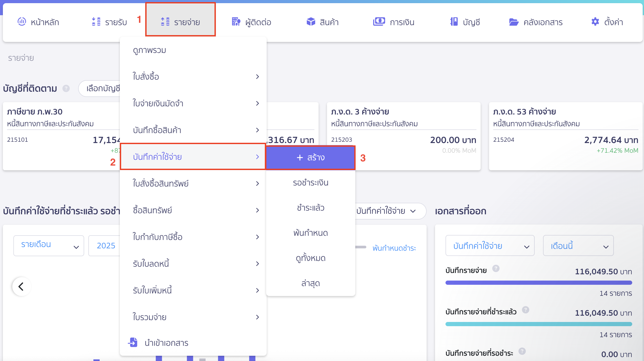
Task: Click the รายจ่าย breadcrumb text
Action: coord(21,58)
